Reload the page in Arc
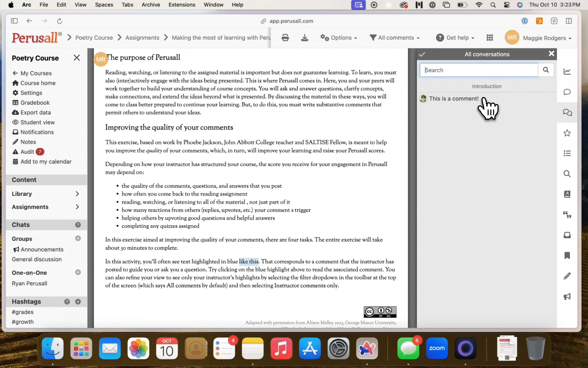The image size is (588, 368). coord(60,21)
